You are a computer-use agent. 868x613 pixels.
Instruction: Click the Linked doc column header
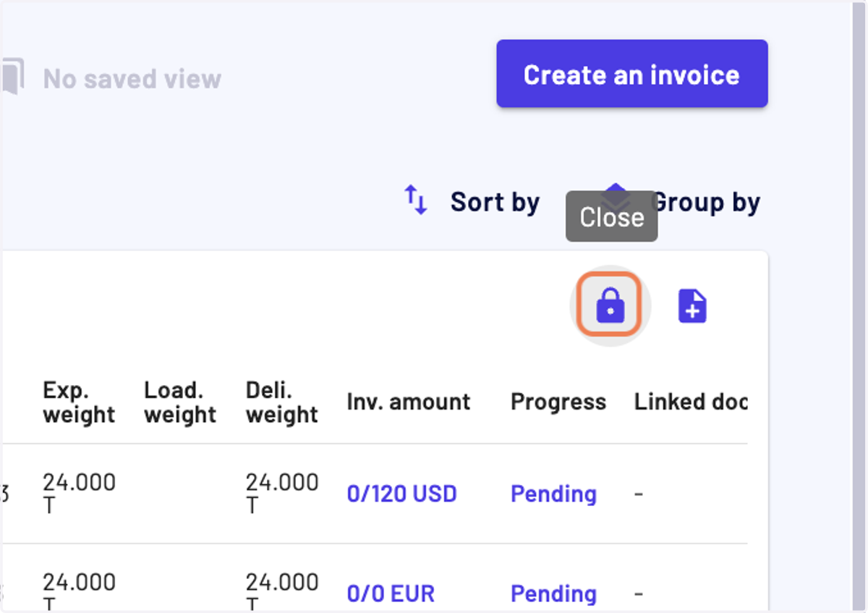[x=691, y=402]
